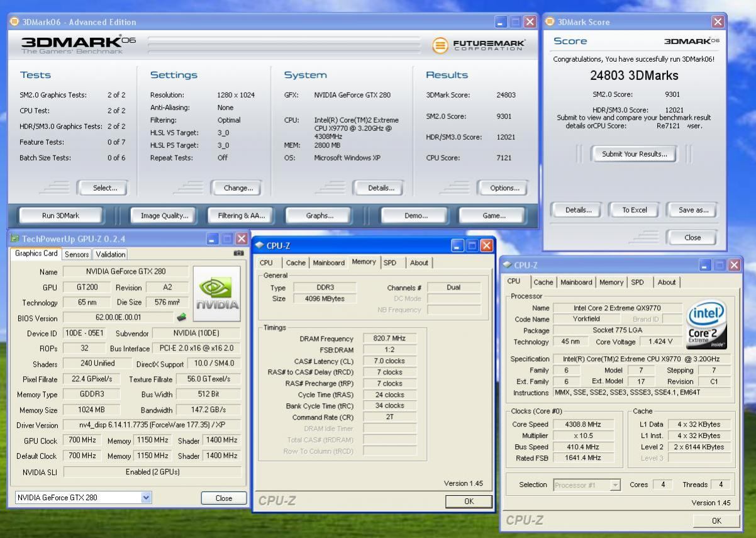Open the Image Quality dialog
756x538 pixels.
pos(164,216)
